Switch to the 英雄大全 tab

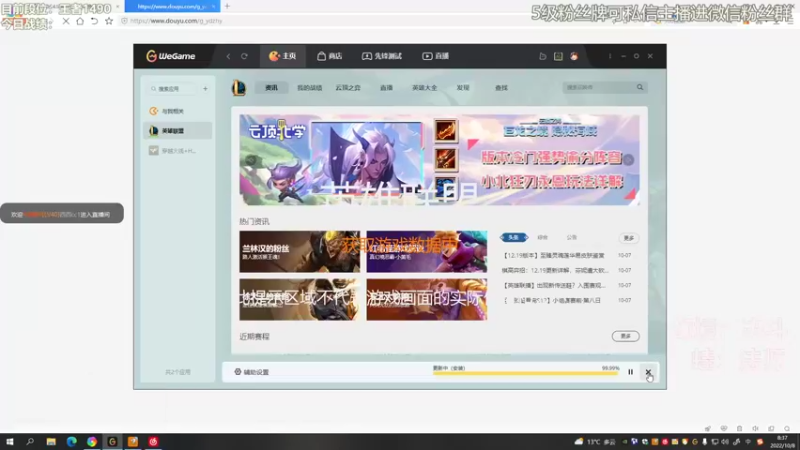(x=424, y=88)
